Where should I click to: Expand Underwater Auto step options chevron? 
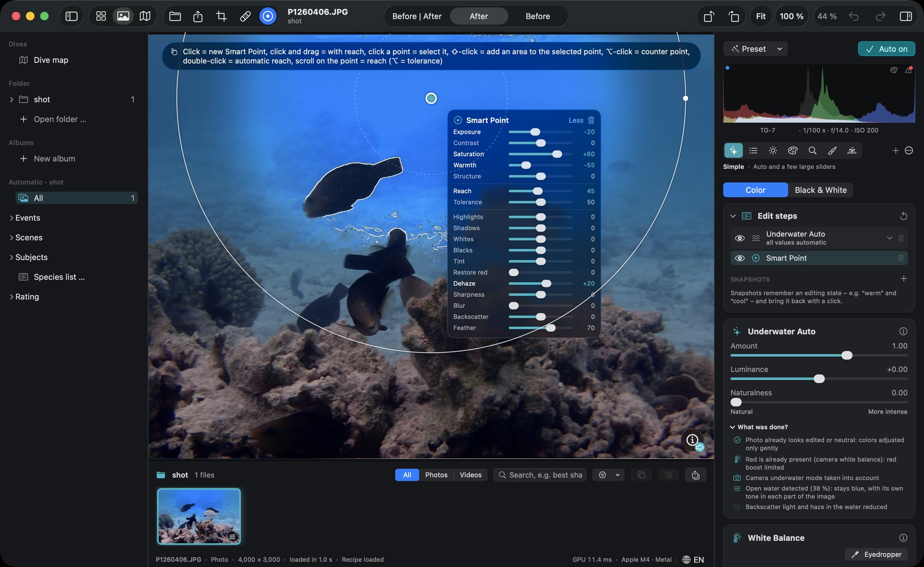[889, 238]
